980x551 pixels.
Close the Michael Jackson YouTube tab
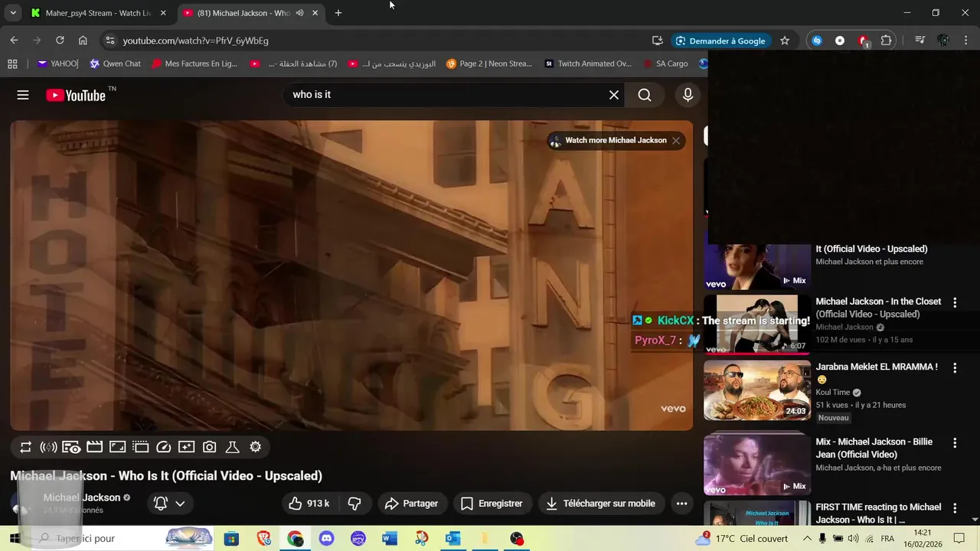pyautogui.click(x=315, y=13)
